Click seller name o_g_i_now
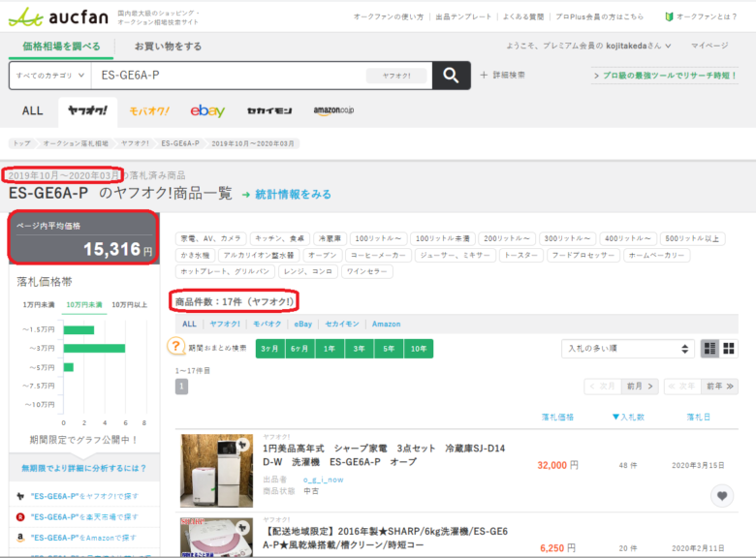Viewport: 756px width, 558px height. pos(323,480)
